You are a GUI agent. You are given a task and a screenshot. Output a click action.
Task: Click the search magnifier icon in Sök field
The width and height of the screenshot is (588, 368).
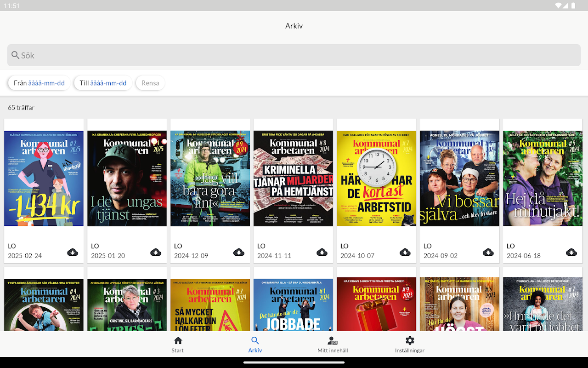point(16,55)
